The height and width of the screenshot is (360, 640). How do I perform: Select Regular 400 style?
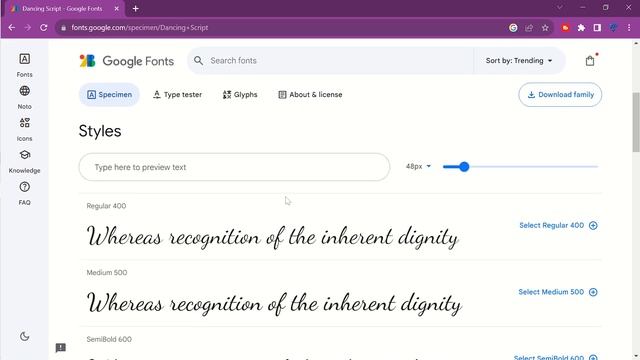coord(558,225)
